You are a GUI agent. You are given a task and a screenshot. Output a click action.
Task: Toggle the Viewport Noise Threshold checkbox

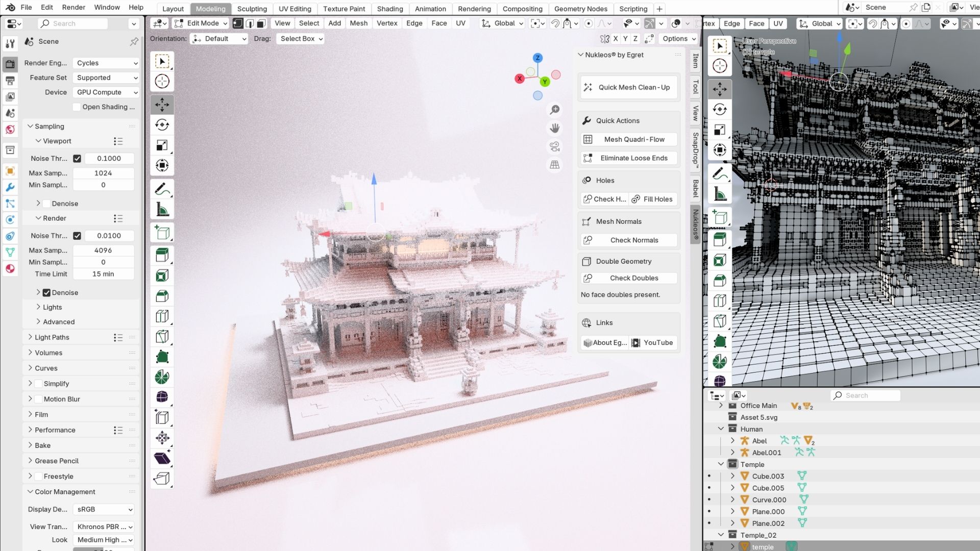click(77, 159)
